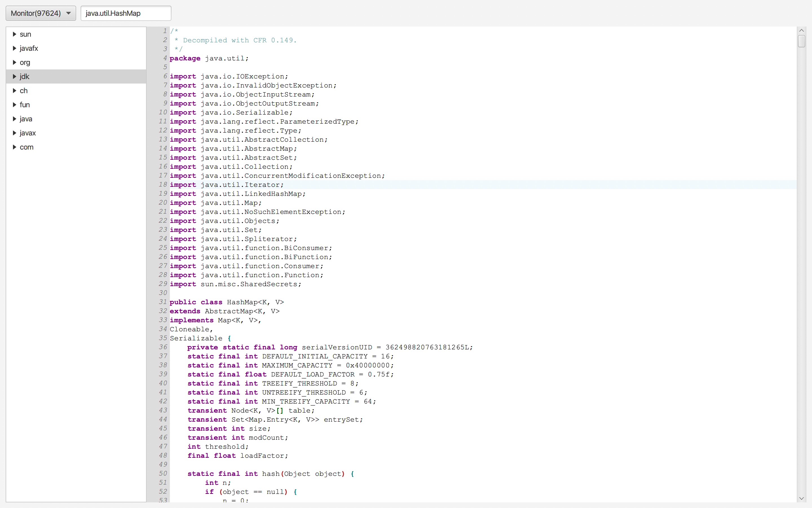Click 'extends AbstractMap<K, V>' line
Screen dimensions: 812x508
[x=224, y=312]
